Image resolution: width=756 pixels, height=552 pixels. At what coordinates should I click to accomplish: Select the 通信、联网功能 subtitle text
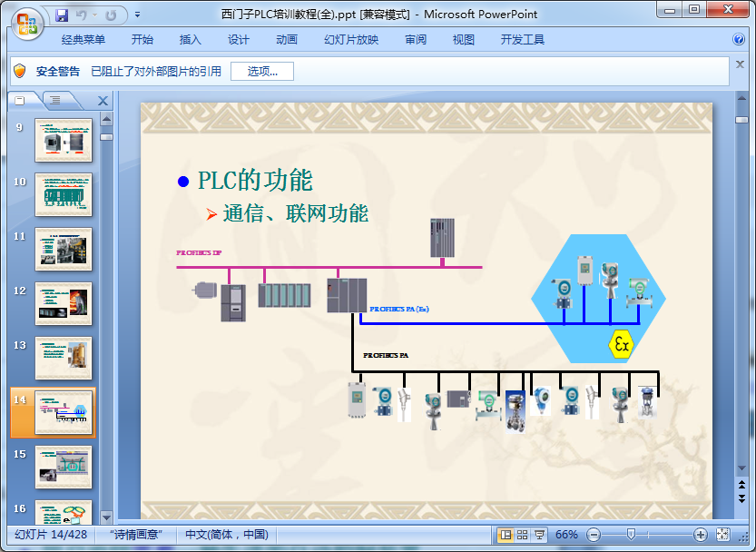(296, 213)
